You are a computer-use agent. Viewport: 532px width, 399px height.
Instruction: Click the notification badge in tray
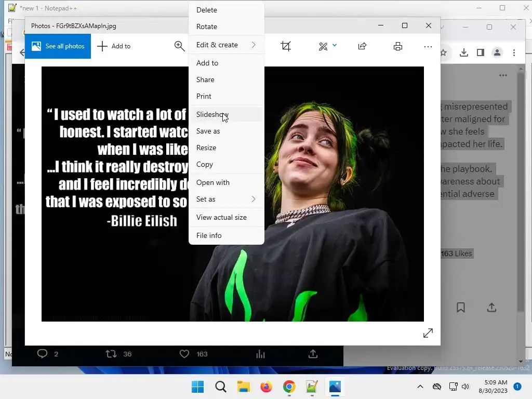point(517,387)
